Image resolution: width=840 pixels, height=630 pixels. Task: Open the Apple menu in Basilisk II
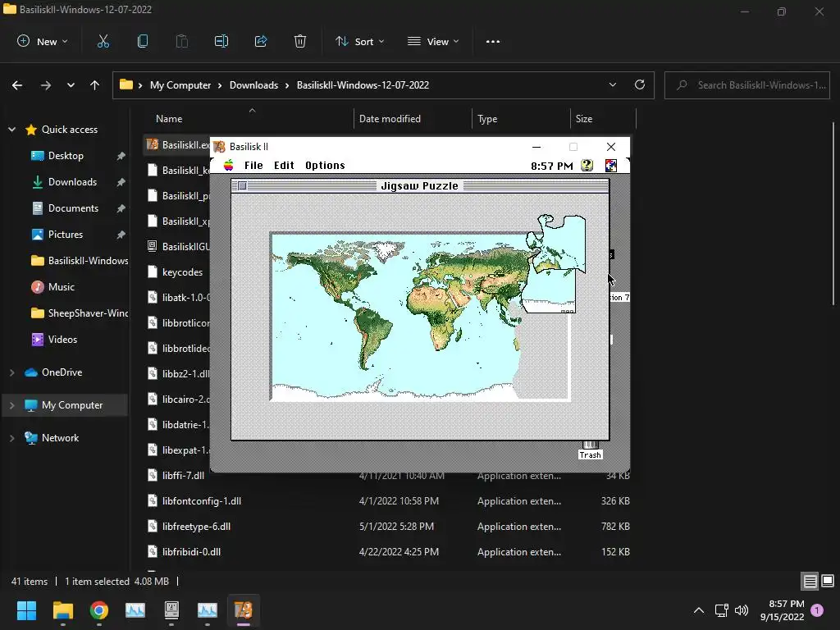point(229,165)
